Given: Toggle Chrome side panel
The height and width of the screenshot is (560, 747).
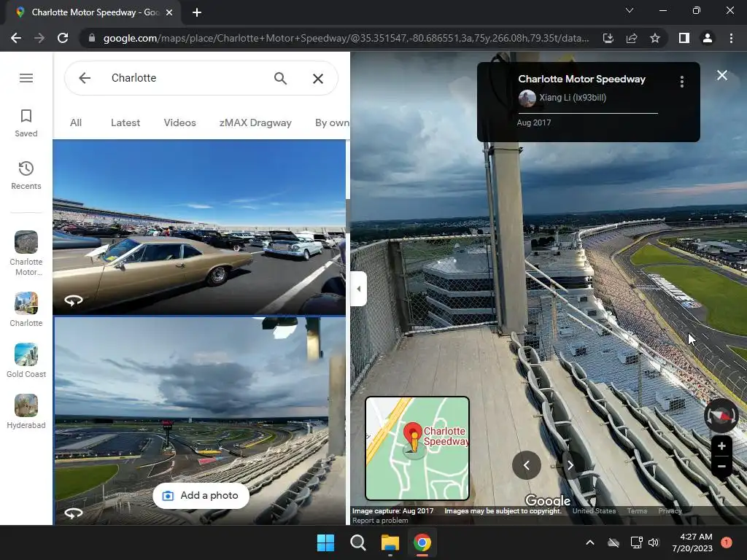Looking at the screenshot, I should [x=684, y=38].
